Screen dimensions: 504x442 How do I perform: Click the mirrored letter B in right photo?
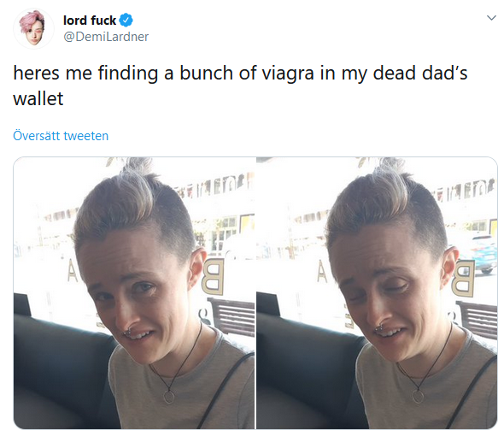[463, 278]
